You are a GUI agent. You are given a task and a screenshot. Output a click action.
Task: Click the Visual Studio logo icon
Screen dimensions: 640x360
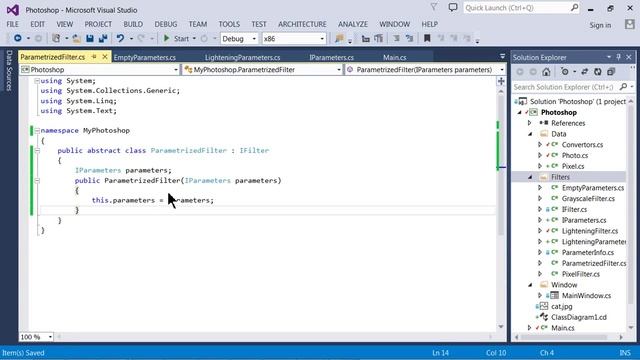[12, 10]
